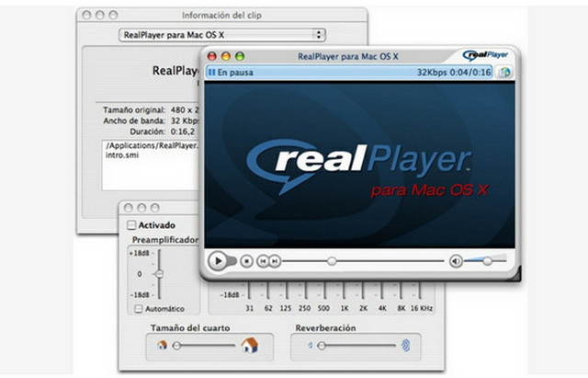Click the 250 Hz equalizer band slider
The width and height of the screenshot is (588, 378).
point(306,290)
